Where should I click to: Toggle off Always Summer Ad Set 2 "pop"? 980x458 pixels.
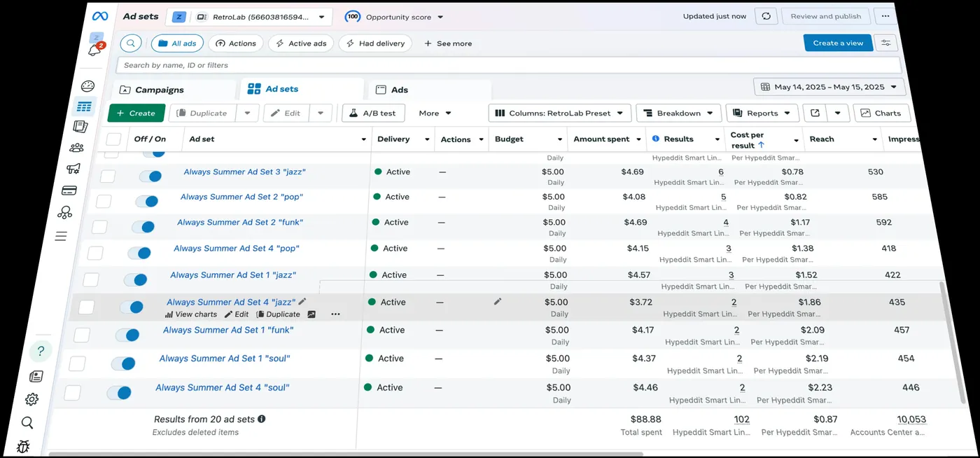pos(146,201)
